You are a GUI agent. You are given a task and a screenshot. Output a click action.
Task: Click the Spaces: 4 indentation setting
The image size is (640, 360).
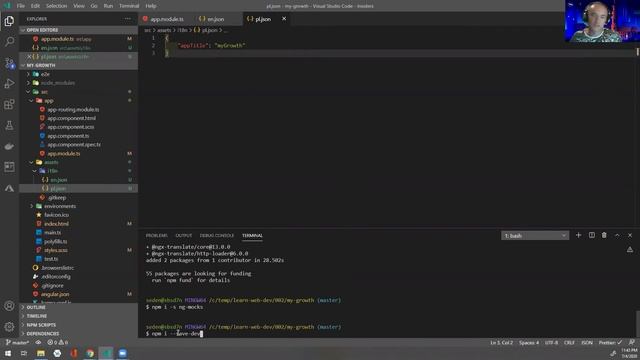(529, 342)
